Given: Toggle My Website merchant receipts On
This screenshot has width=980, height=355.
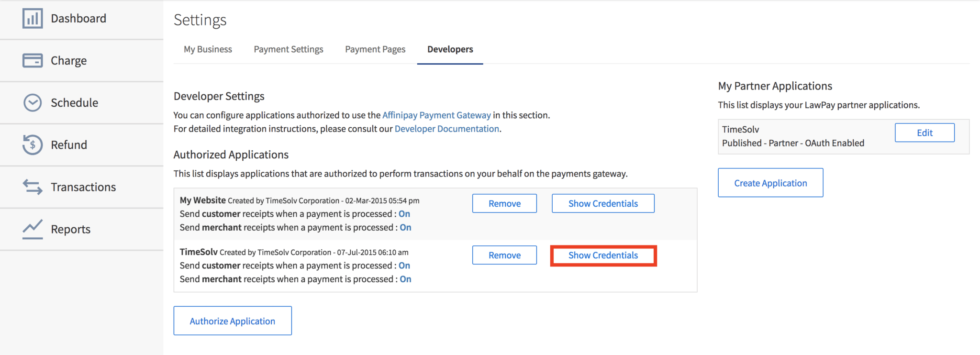Looking at the screenshot, I should (x=405, y=228).
